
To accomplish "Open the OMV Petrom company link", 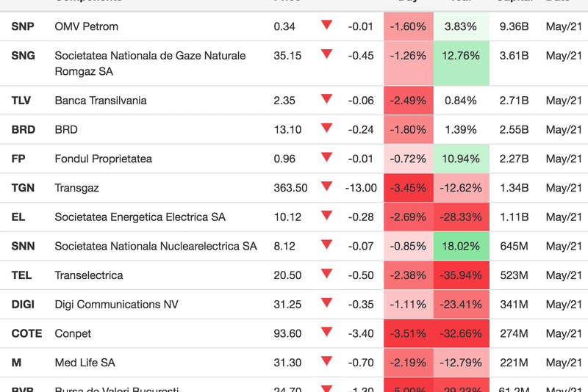I will [86, 26].
